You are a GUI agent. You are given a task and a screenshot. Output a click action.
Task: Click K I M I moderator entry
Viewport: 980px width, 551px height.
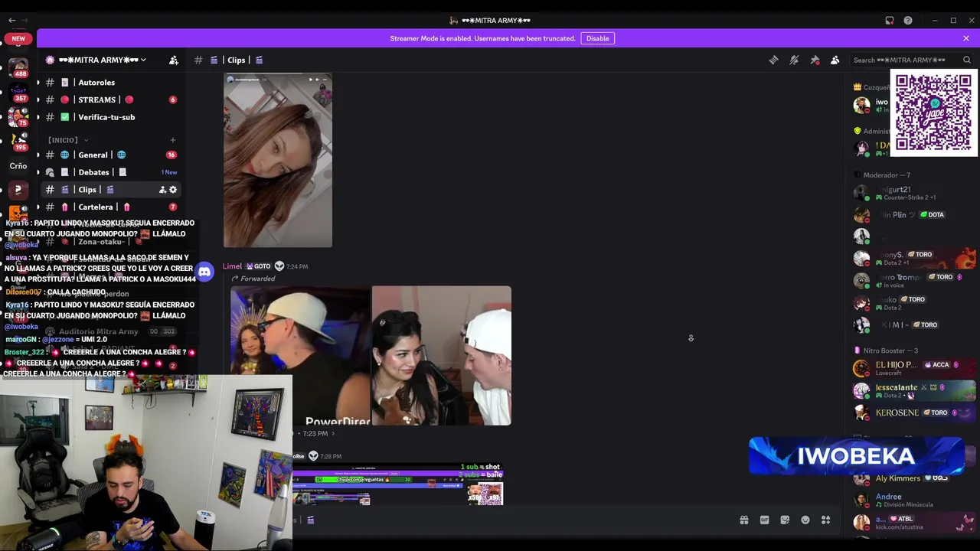pos(914,324)
